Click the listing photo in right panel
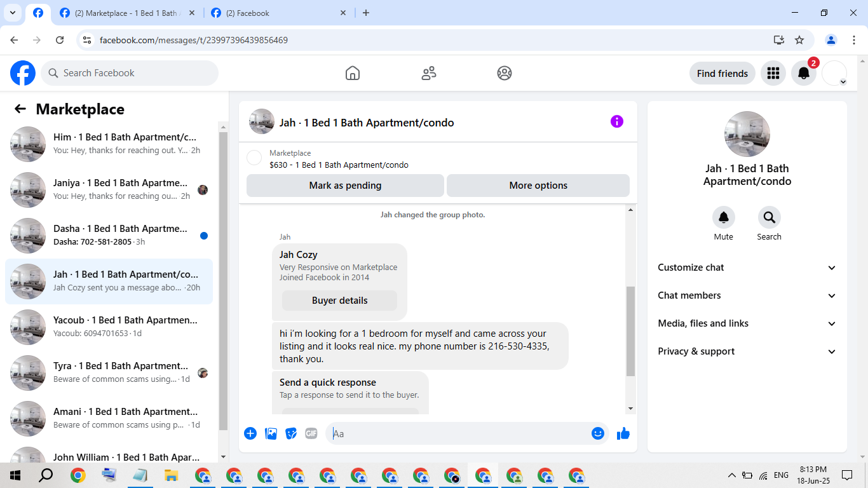Image resolution: width=868 pixels, height=488 pixels. click(x=747, y=134)
